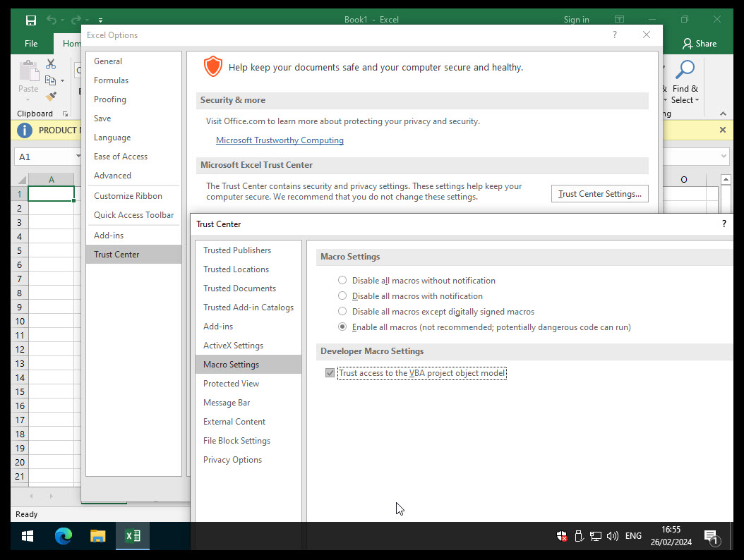Click the Excel icon in the taskbar

tap(132, 536)
